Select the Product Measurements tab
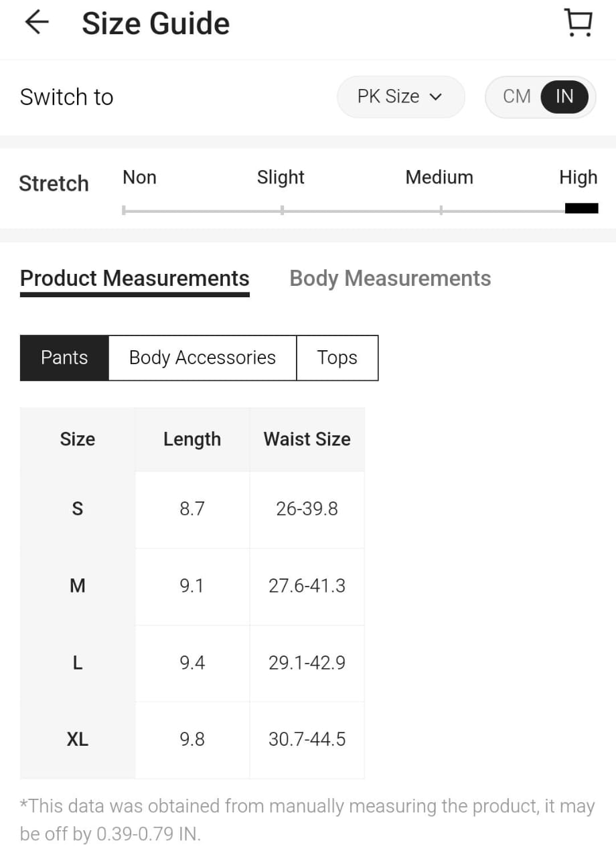The image size is (616, 857). click(x=135, y=279)
